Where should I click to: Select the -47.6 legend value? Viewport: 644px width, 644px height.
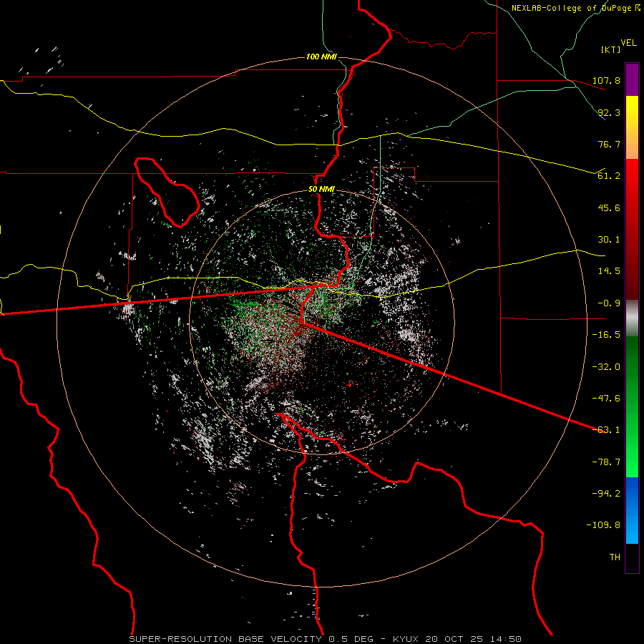click(606, 398)
